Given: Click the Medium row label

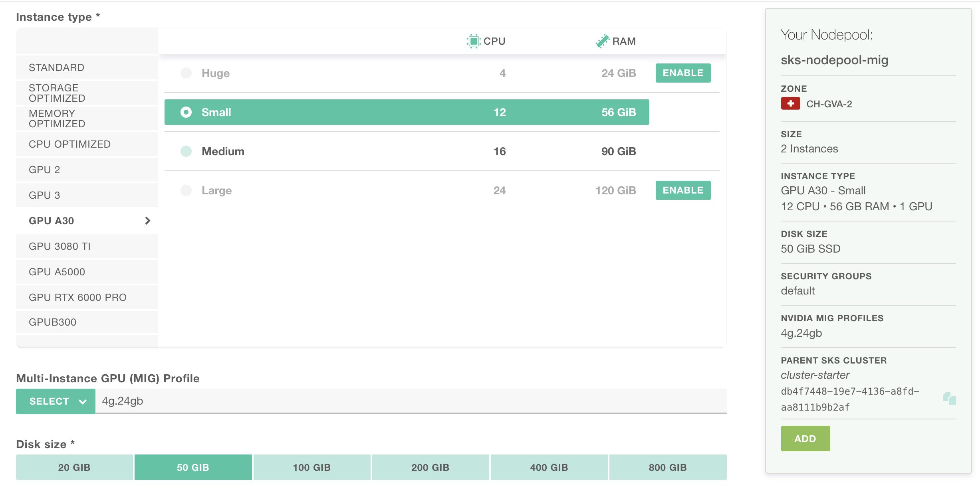Looking at the screenshot, I should [223, 151].
